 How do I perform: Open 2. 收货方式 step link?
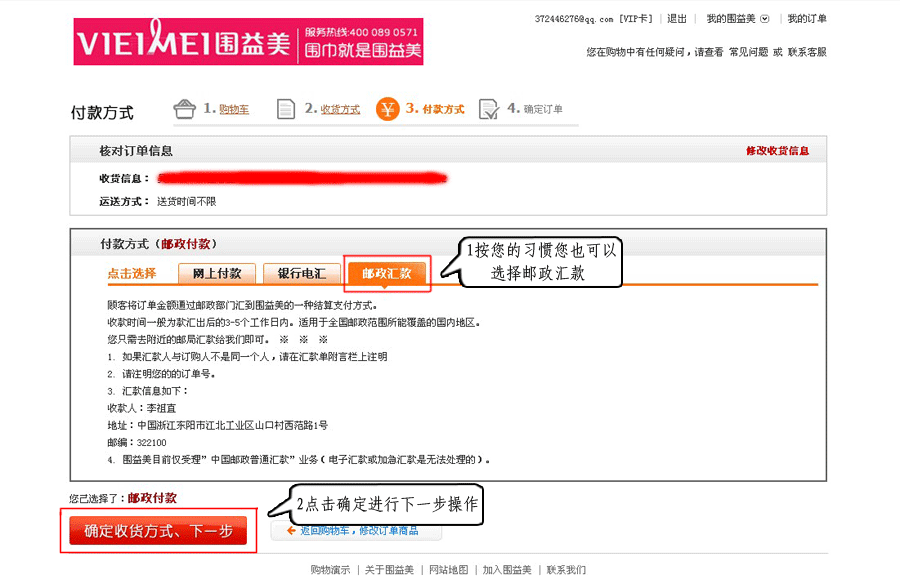coord(332,109)
